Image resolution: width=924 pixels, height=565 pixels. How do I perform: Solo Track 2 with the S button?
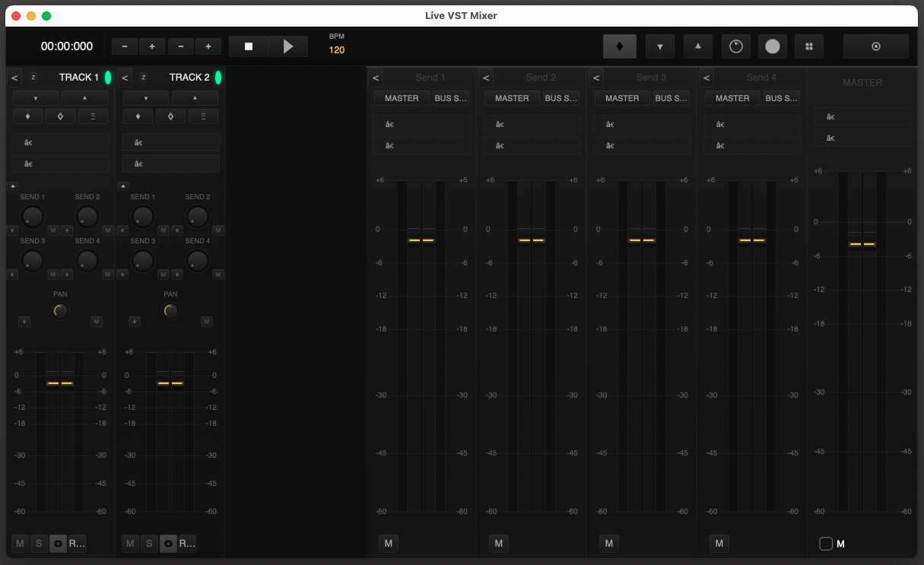tap(149, 543)
